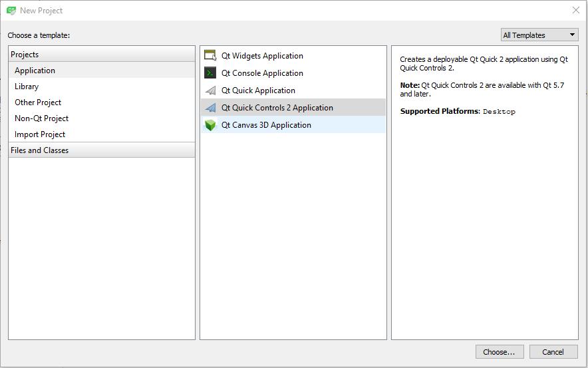Click the Supported Platforms label in the description
588x368 pixels.
[440, 111]
